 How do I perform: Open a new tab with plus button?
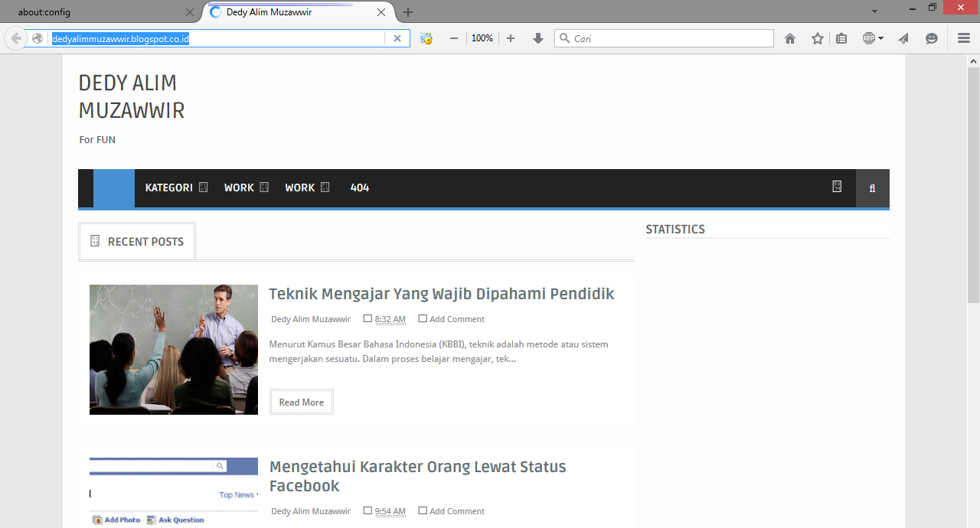(408, 12)
